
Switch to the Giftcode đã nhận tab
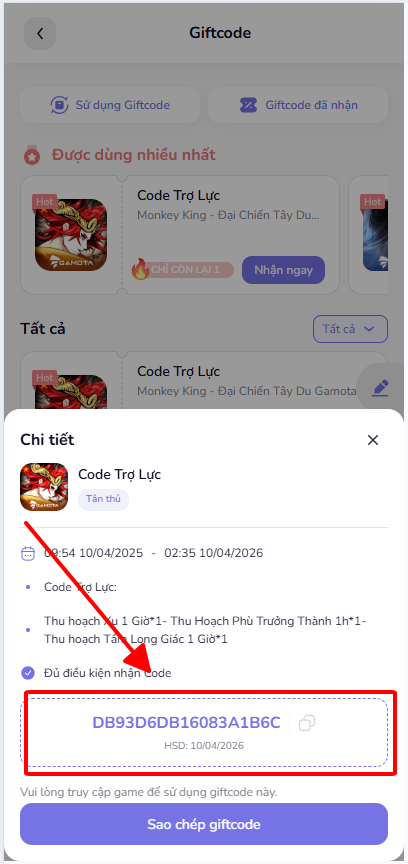tap(298, 105)
